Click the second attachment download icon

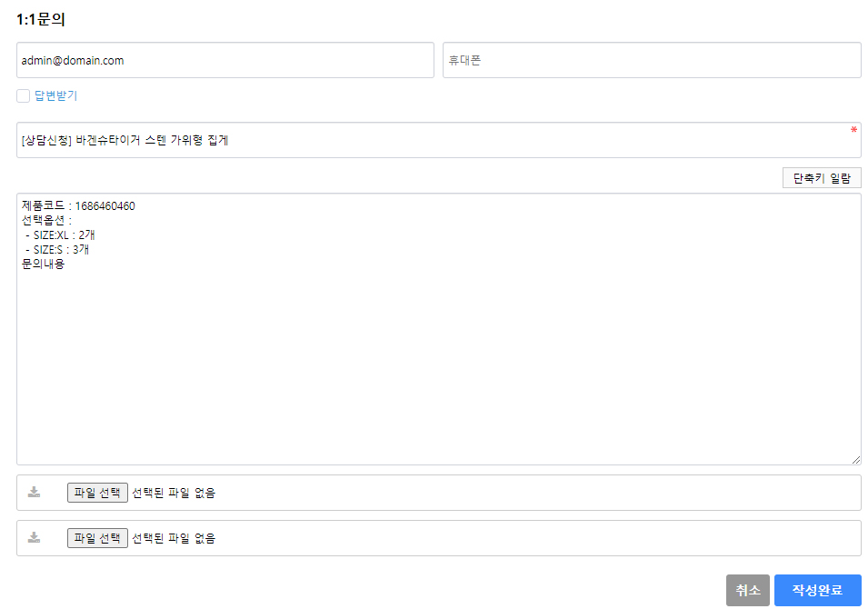pos(35,537)
